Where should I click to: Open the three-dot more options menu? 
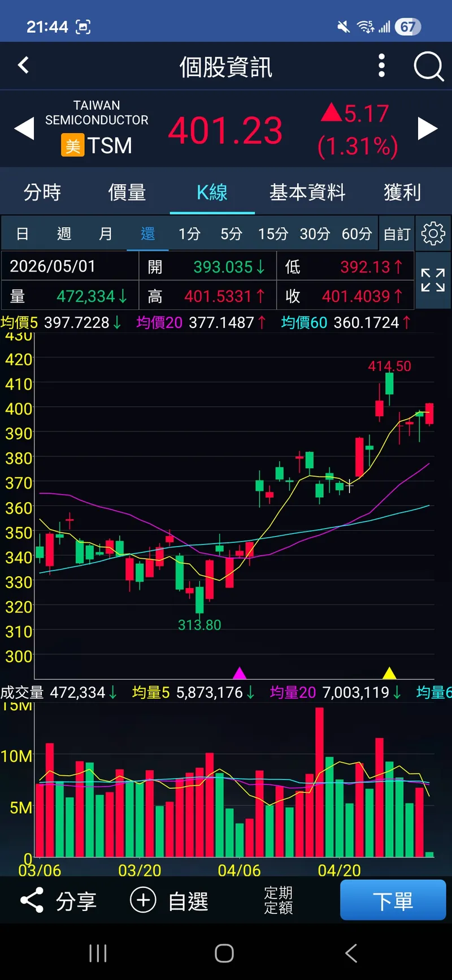pos(381,66)
